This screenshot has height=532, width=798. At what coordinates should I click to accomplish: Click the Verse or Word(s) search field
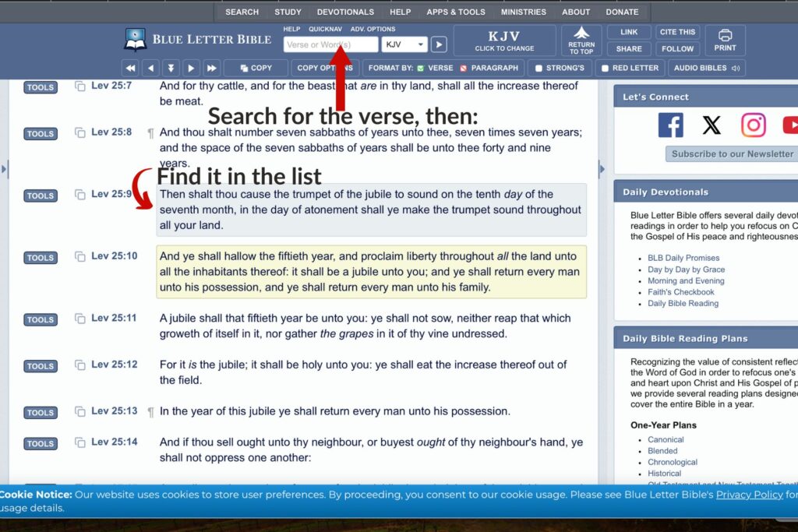(x=330, y=44)
